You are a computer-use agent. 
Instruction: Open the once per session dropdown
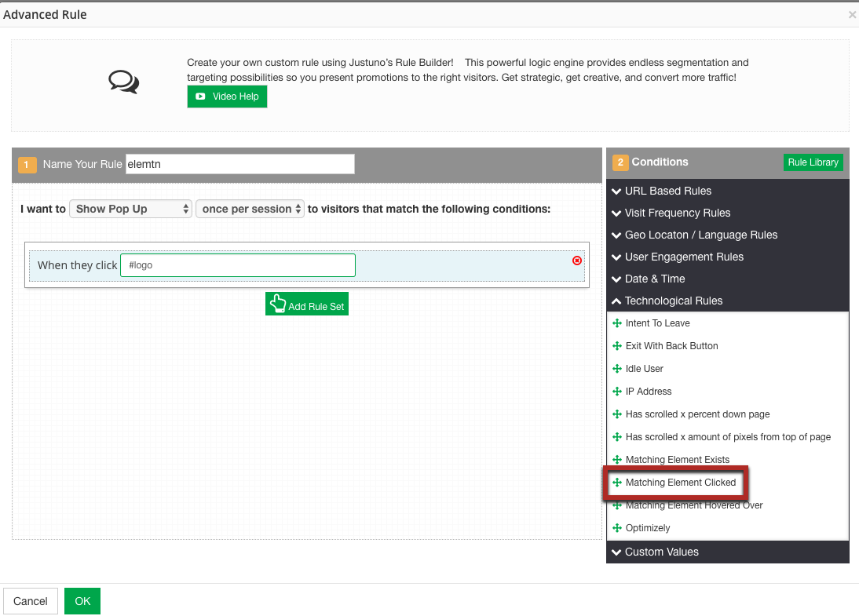click(x=250, y=209)
